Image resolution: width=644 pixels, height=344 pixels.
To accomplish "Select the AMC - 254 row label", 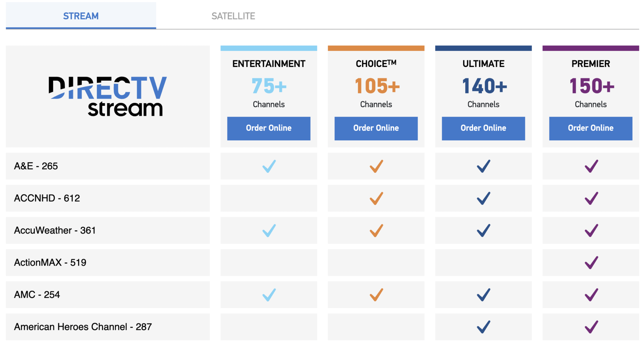I will click(37, 295).
